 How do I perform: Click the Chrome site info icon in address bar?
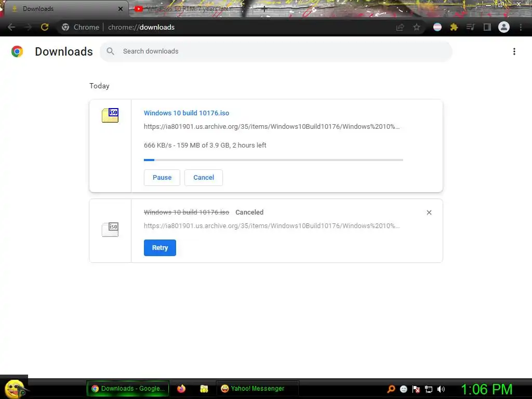click(x=65, y=27)
